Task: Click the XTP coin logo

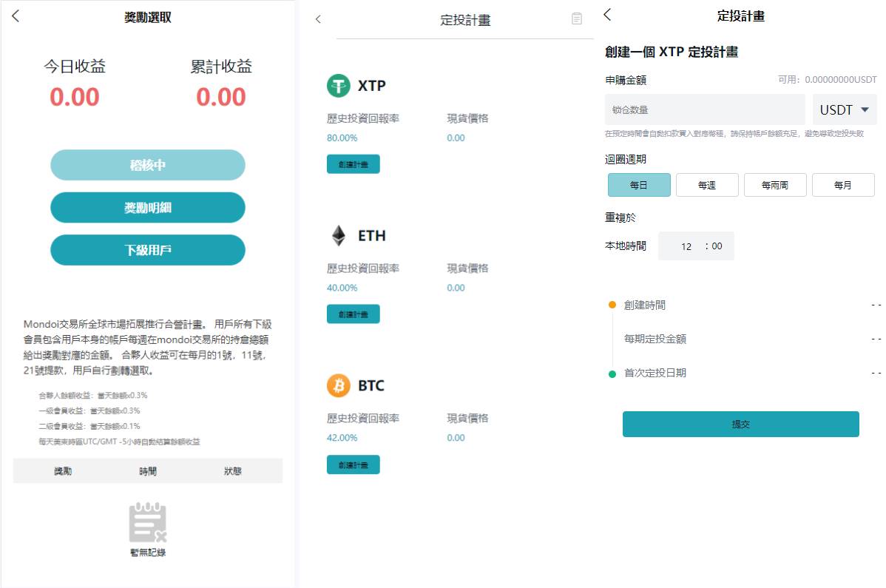Action: tap(339, 86)
